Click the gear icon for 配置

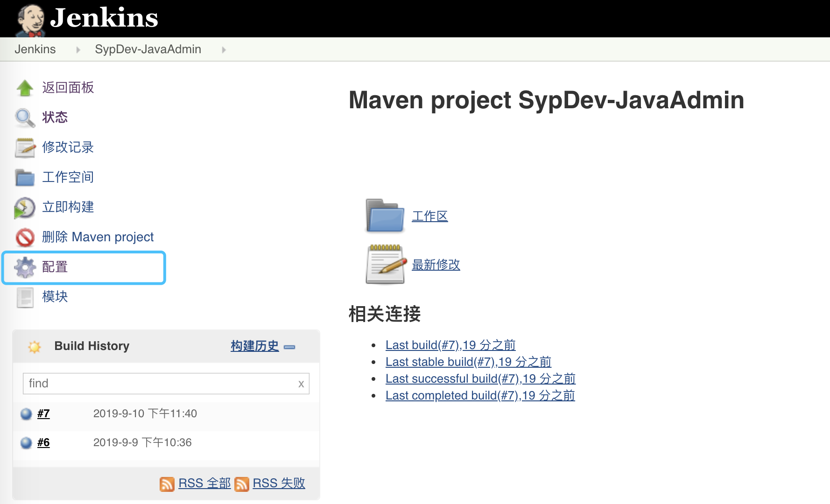25,267
